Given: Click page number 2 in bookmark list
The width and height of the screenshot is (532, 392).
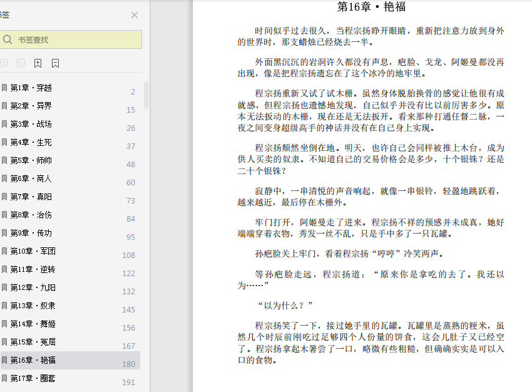Looking at the screenshot, I should [x=133, y=92].
